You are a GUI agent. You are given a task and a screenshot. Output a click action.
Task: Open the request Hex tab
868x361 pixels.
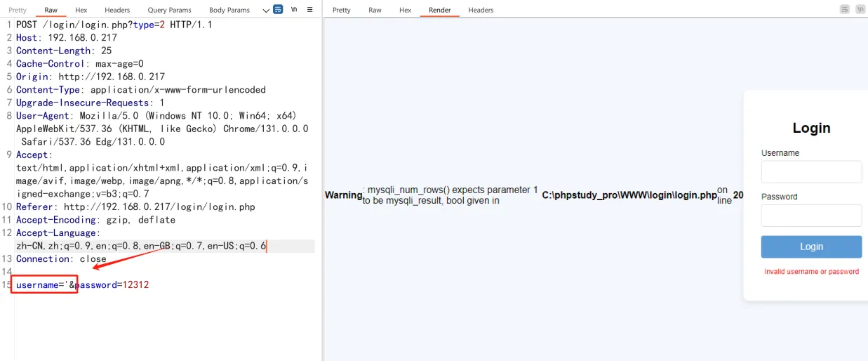click(x=81, y=11)
